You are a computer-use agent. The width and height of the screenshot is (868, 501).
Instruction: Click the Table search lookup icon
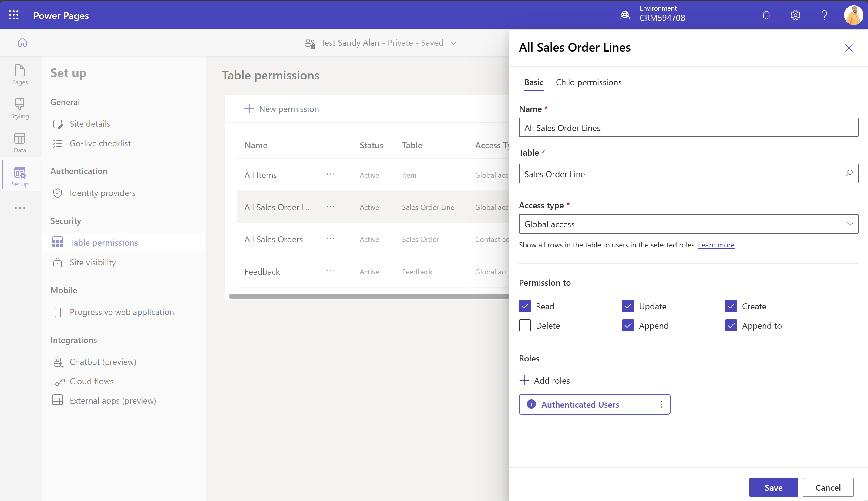(x=849, y=173)
